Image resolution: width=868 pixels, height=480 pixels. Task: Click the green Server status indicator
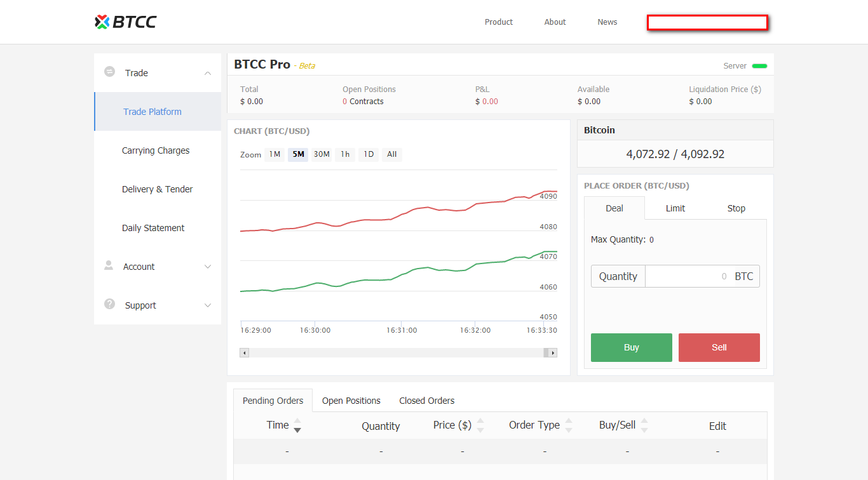(x=759, y=66)
